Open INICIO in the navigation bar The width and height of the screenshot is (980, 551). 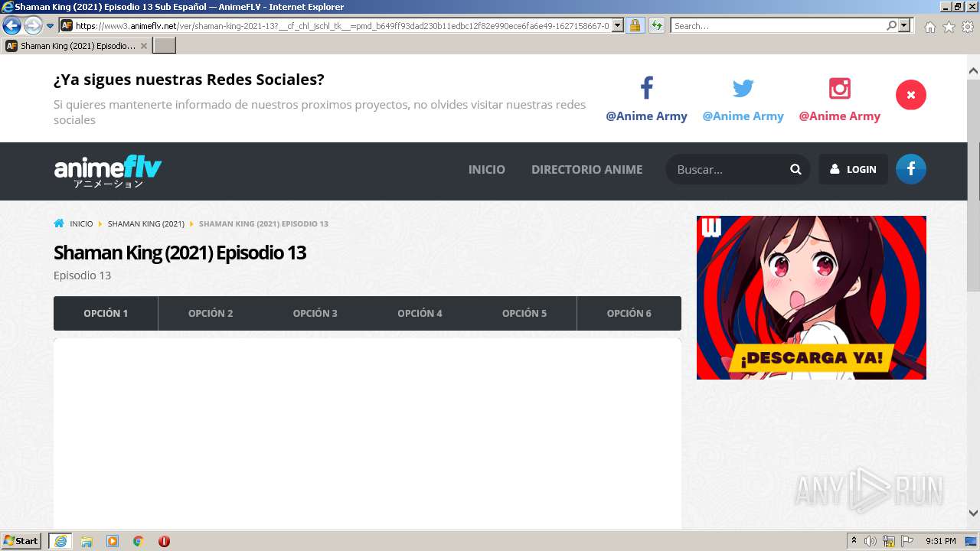tap(487, 170)
